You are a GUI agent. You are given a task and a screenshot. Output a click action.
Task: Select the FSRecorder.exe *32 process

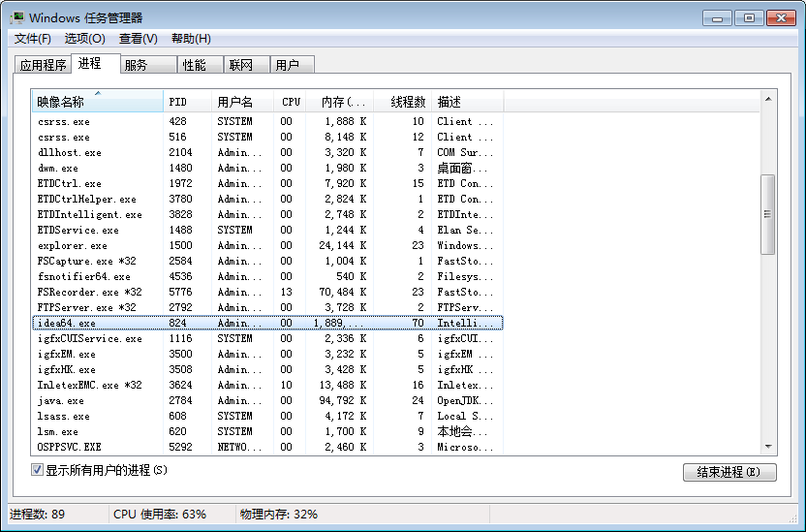click(x=267, y=292)
